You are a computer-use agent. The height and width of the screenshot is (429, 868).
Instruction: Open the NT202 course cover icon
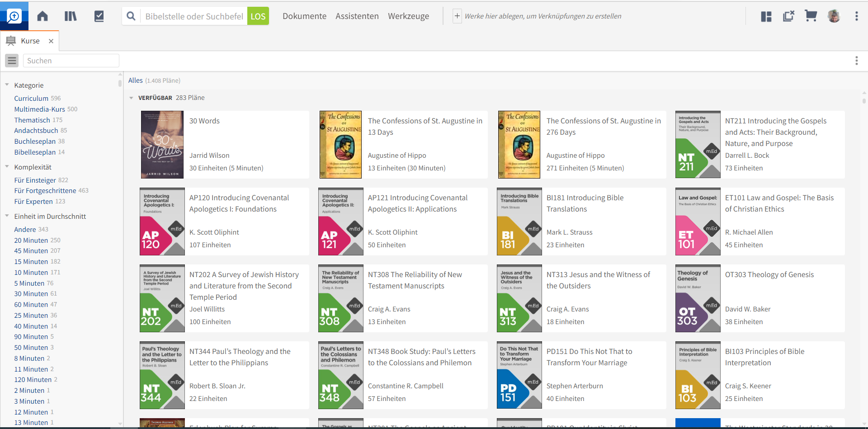162,298
